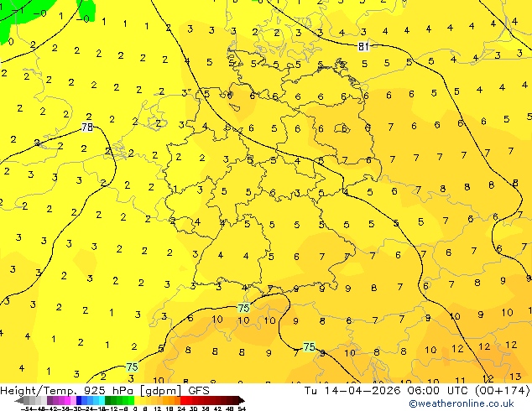The width and height of the screenshot is (532, 411).
Task: Open the weatheronline.co.uk copyright link
Action: point(461,403)
